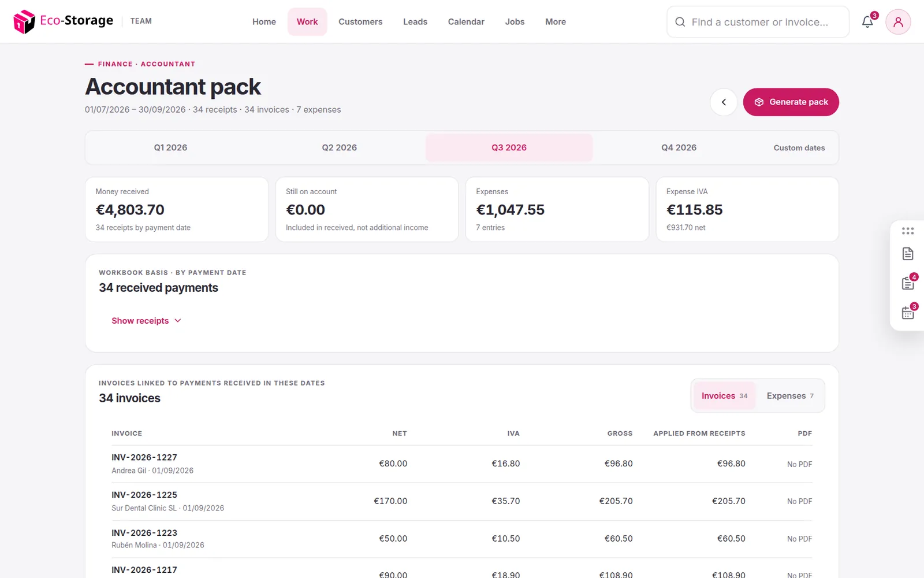924x578 pixels.
Task: Click the Generate pack button
Action: [x=791, y=102]
